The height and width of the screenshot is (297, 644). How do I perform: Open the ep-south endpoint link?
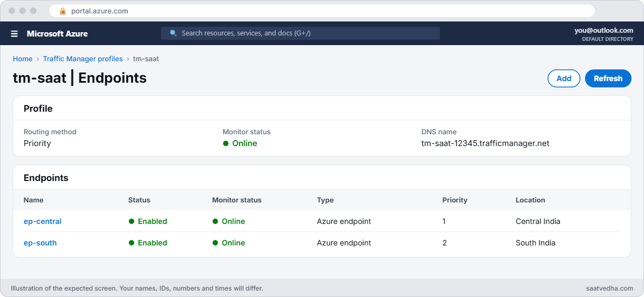pyautogui.click(x=40, y=243)
